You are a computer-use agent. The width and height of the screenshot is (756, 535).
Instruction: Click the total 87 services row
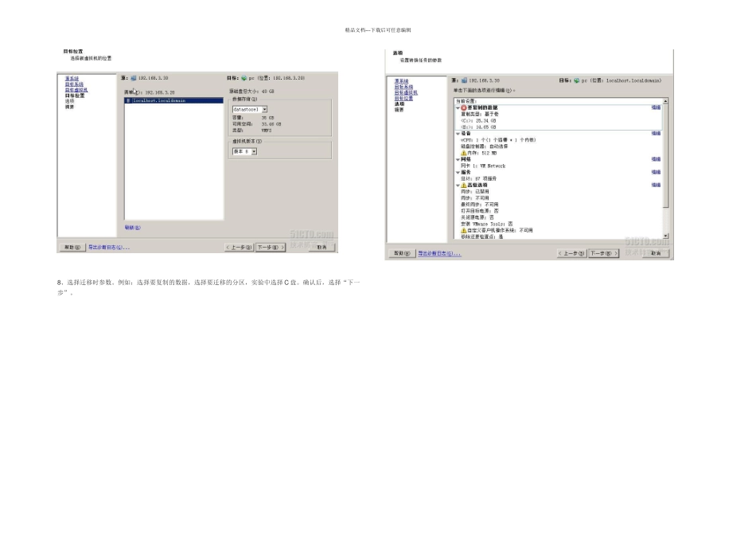click(478, 179)
